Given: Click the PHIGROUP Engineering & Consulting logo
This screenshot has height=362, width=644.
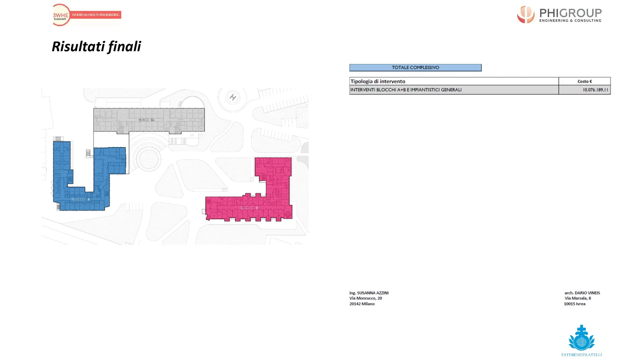Looking at the screenshot, I should (559, 14).
